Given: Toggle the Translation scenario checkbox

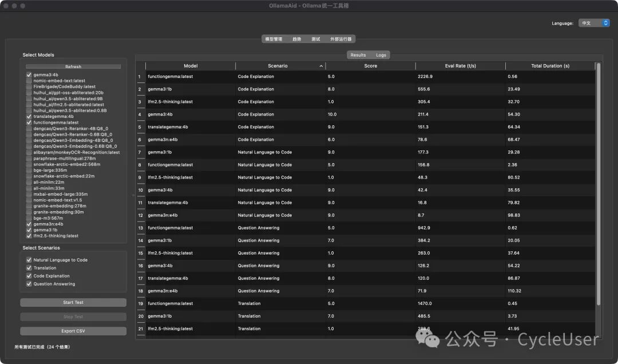Looking at the screenshot, I should [29, 268].
